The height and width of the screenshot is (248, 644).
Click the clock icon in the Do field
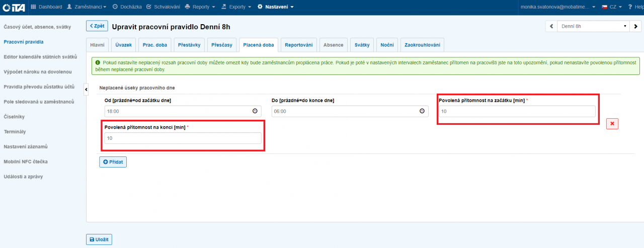pos(422,111)
